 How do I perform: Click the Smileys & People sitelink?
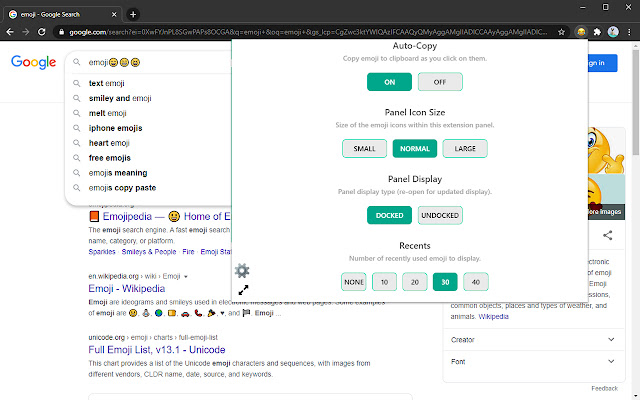[x=149, y=252]
